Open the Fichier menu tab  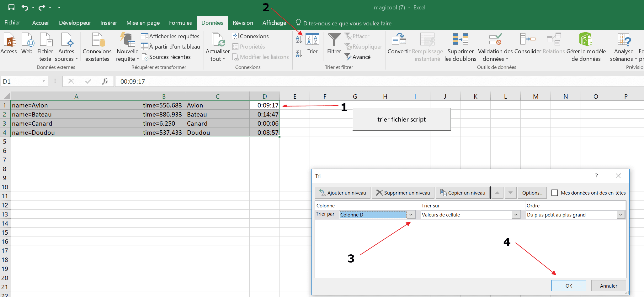pos(12,23)
